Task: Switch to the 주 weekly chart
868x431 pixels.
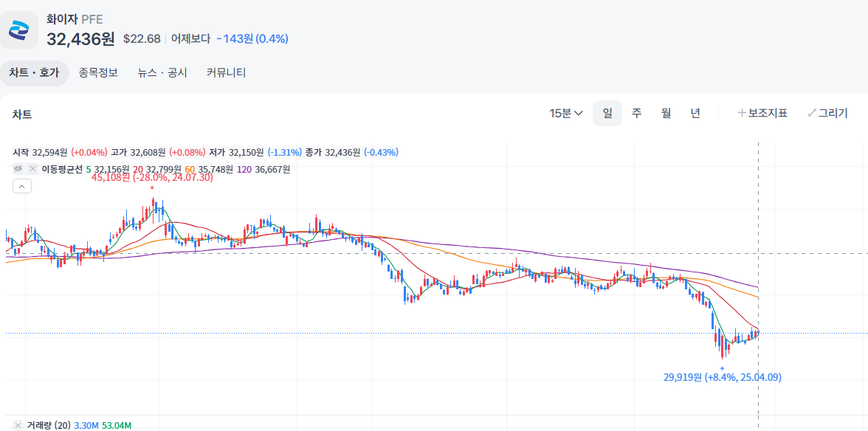Action: pyautogui.click(x=636, y=114)
